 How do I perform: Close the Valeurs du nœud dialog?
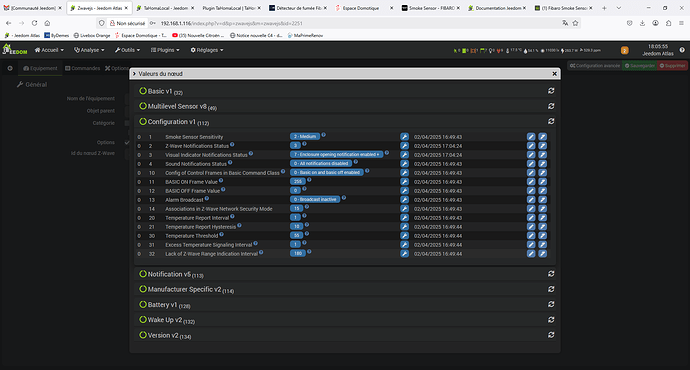pyautogui.click(x=554, y=74)
